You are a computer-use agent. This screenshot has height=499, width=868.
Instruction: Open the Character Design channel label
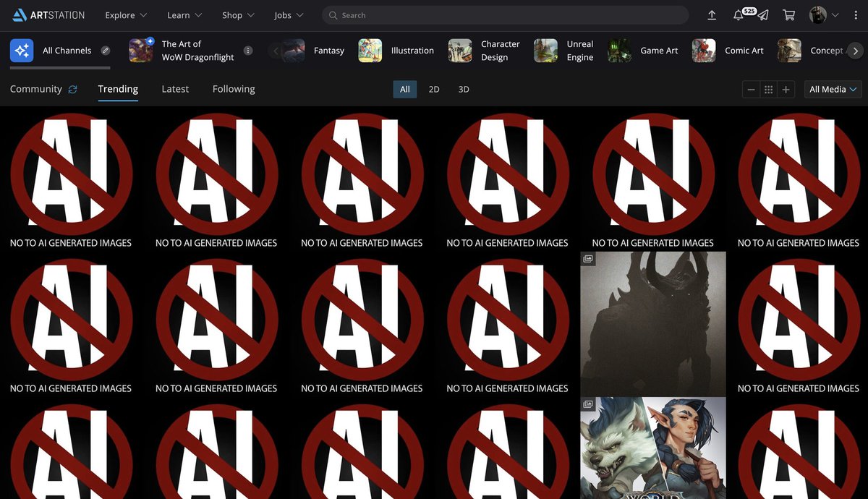501,51
